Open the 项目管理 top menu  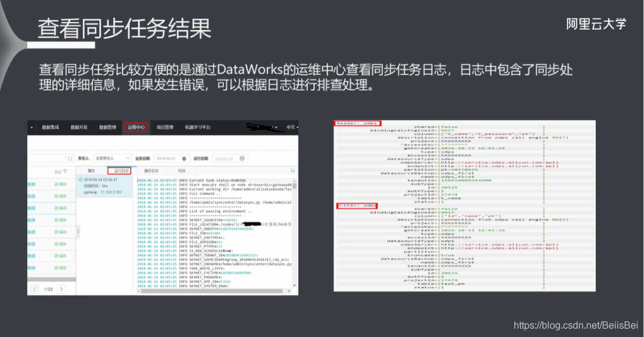[165, 127]
